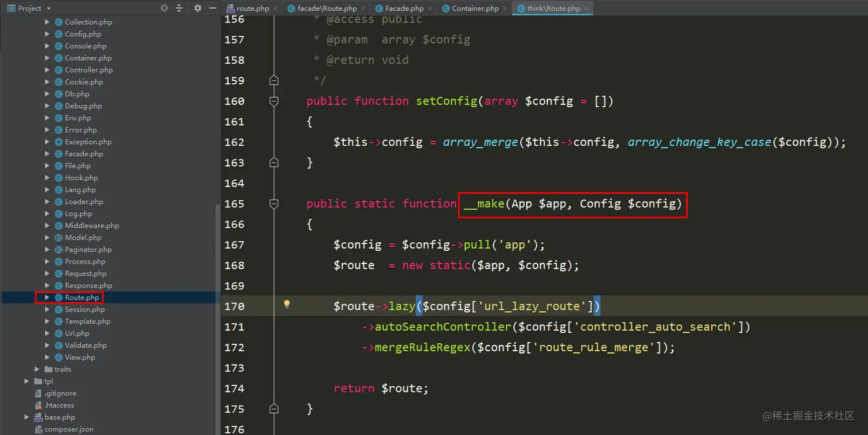The height and width of the screenshot is (435, 868).
Task: Click the Exception.php class icon
Action: pos(59,142)
